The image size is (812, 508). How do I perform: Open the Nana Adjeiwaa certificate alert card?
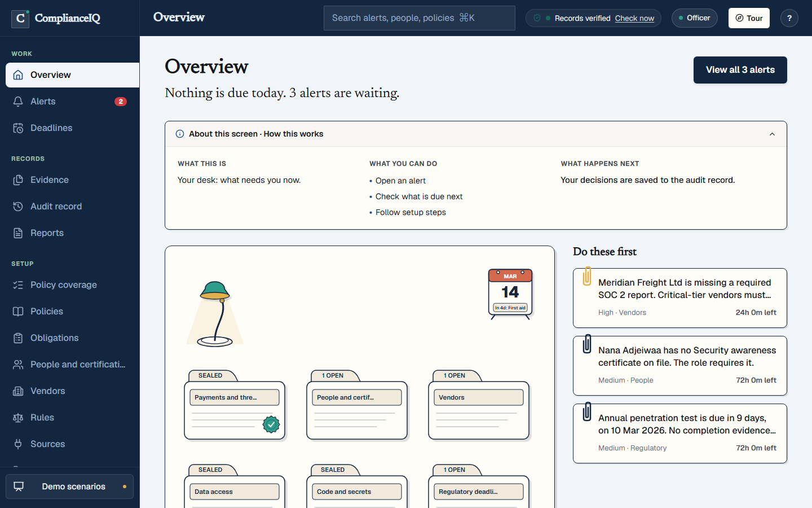[680, 366]
